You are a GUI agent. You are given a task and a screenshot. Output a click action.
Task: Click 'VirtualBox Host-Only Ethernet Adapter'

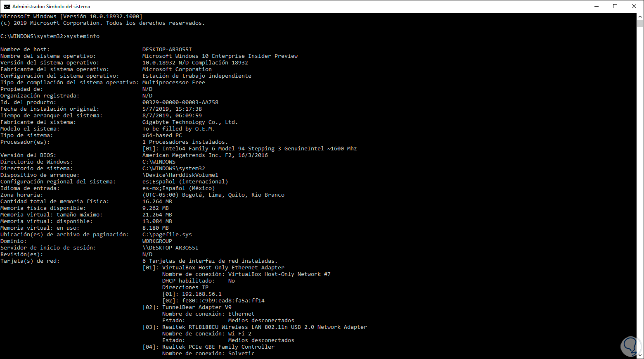(223, 268)
